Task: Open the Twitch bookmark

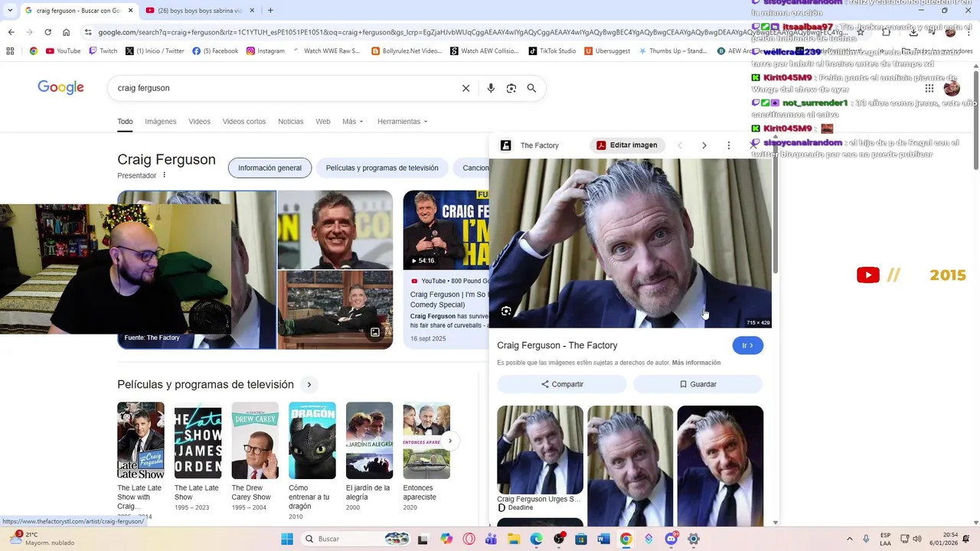Action: point(103,51)
